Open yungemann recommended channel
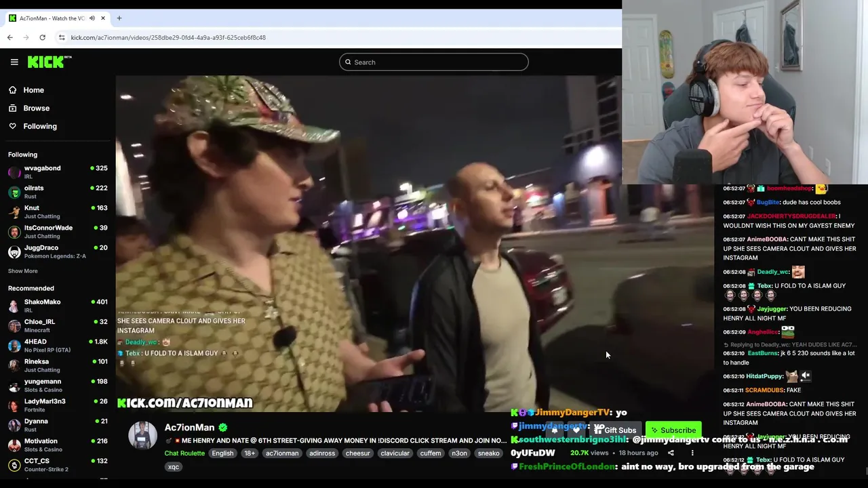Viewport: 868px width, 488px height. pos(58,385)
